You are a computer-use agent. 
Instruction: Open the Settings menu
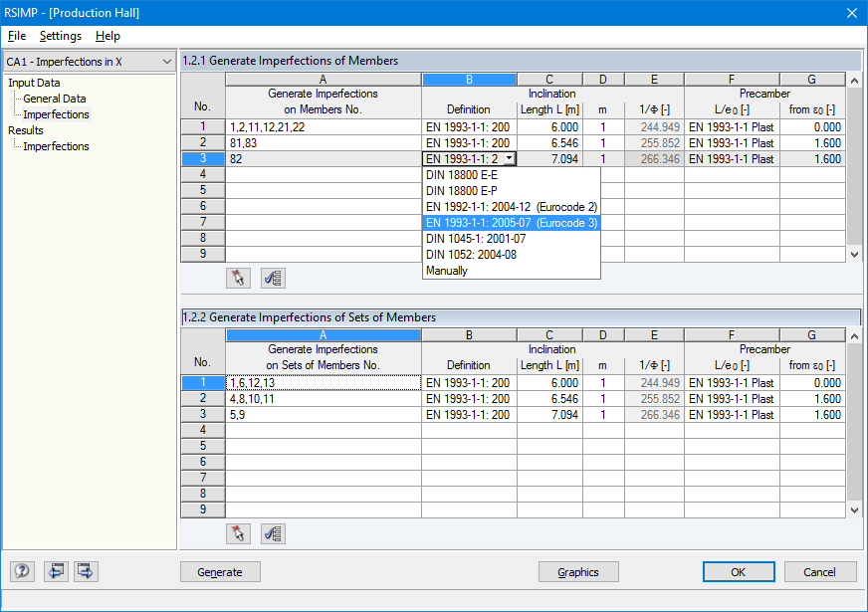tap(61, 36)
